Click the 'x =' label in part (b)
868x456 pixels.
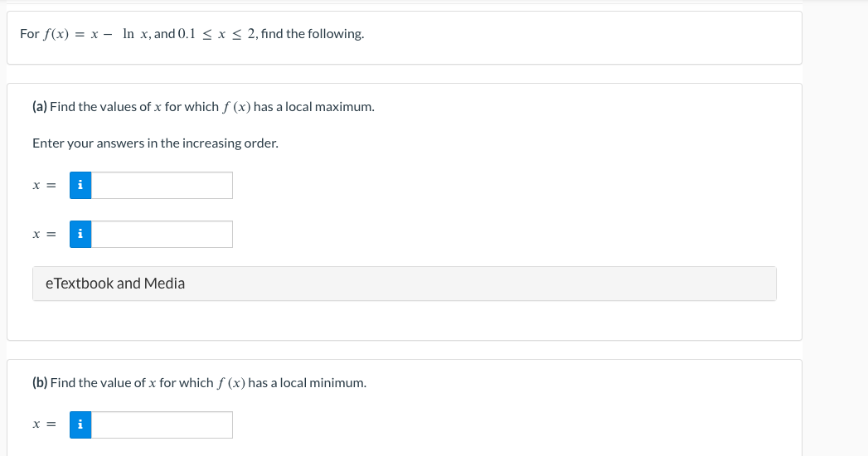44,425
